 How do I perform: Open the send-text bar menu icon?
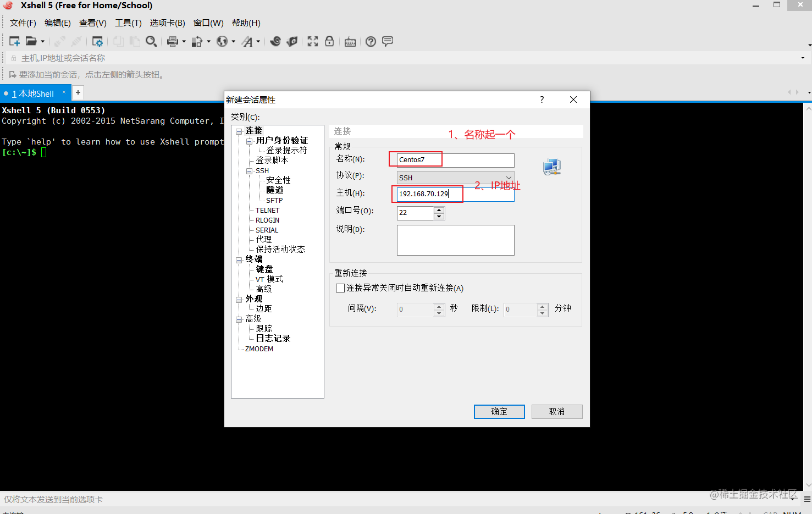click(807, 499)
